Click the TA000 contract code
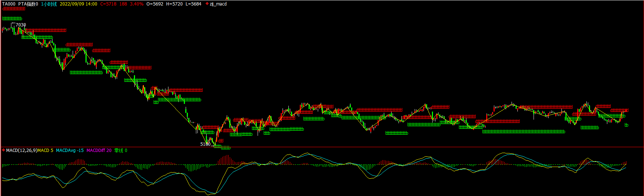 (x=9, y=4)
